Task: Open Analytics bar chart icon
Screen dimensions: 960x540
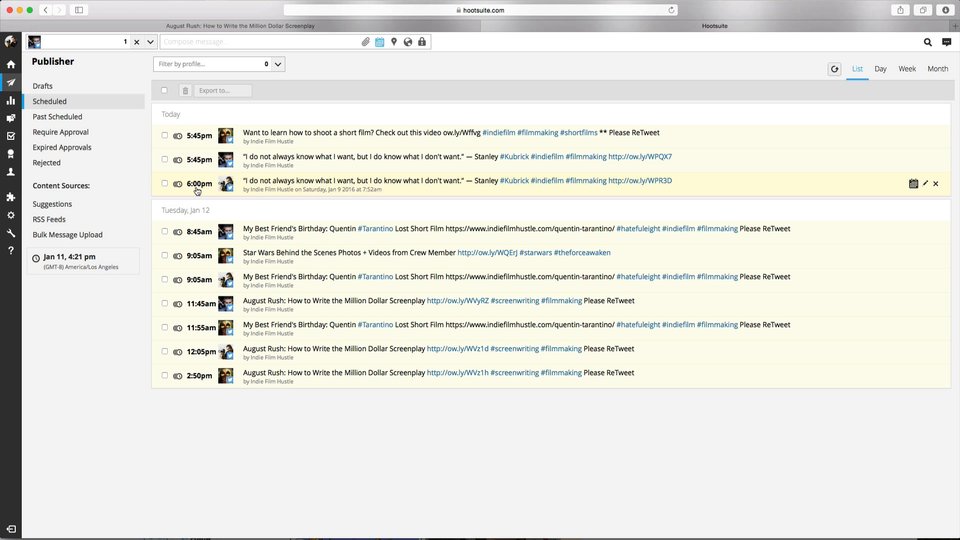Action: click(x=10, y=100)
